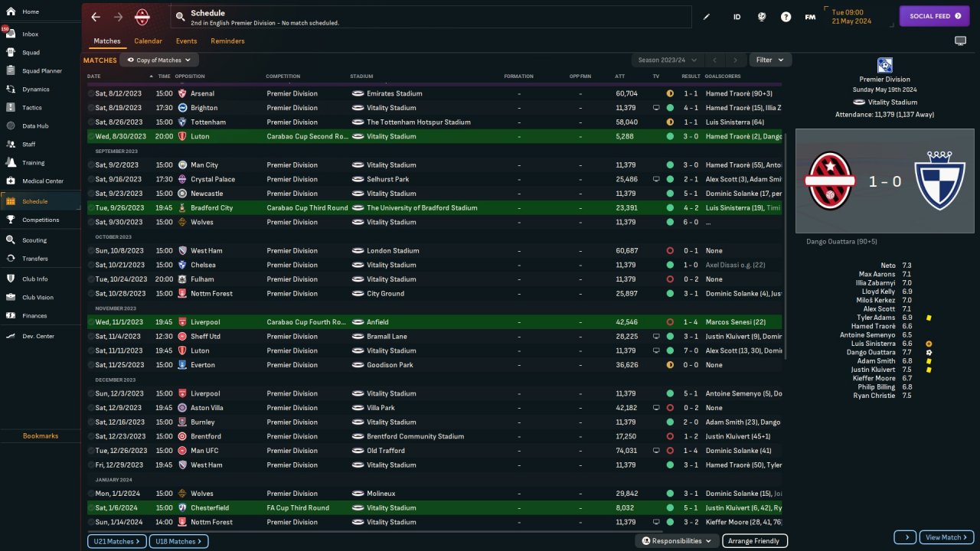Toggle the row marker for Chesterfield match

[91, 507]
